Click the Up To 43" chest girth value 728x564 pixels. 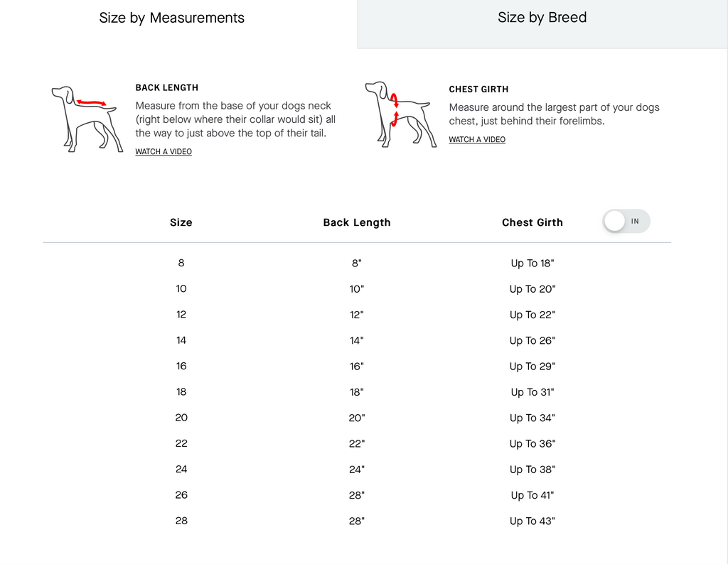pos(532,521)
